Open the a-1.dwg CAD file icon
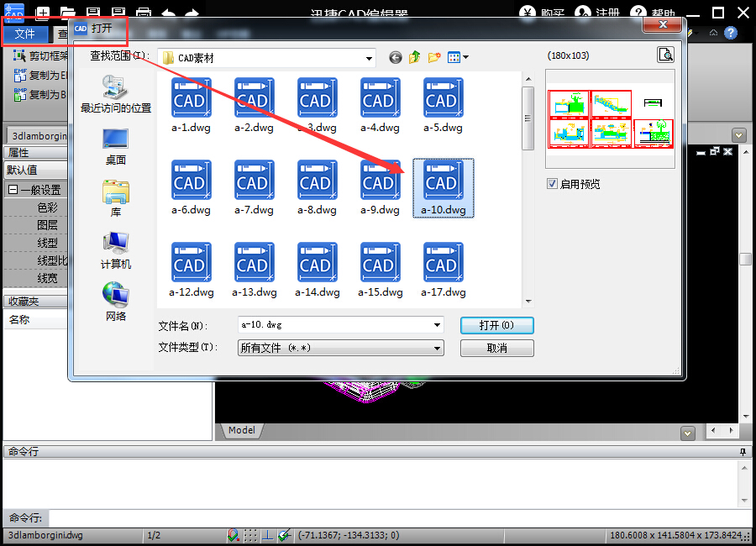 pos(191,98)
